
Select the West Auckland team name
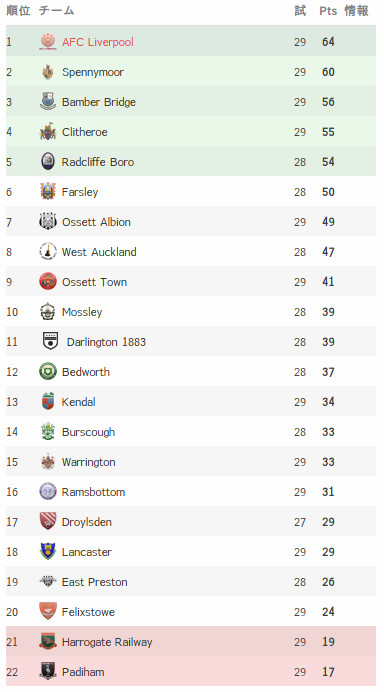click(99, 252)
